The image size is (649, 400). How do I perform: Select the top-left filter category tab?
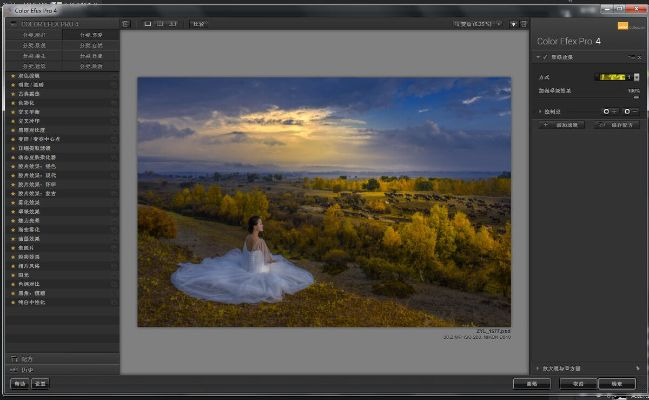coord(35,34)
